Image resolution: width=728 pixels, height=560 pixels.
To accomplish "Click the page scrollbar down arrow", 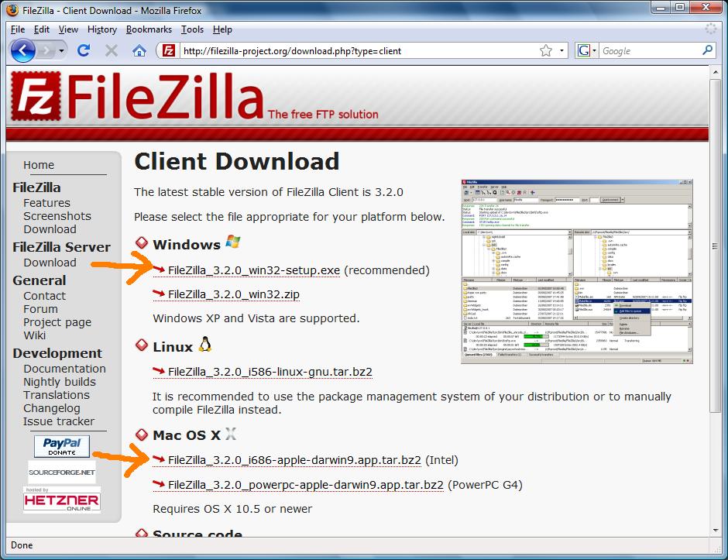I will click(715, 531).
